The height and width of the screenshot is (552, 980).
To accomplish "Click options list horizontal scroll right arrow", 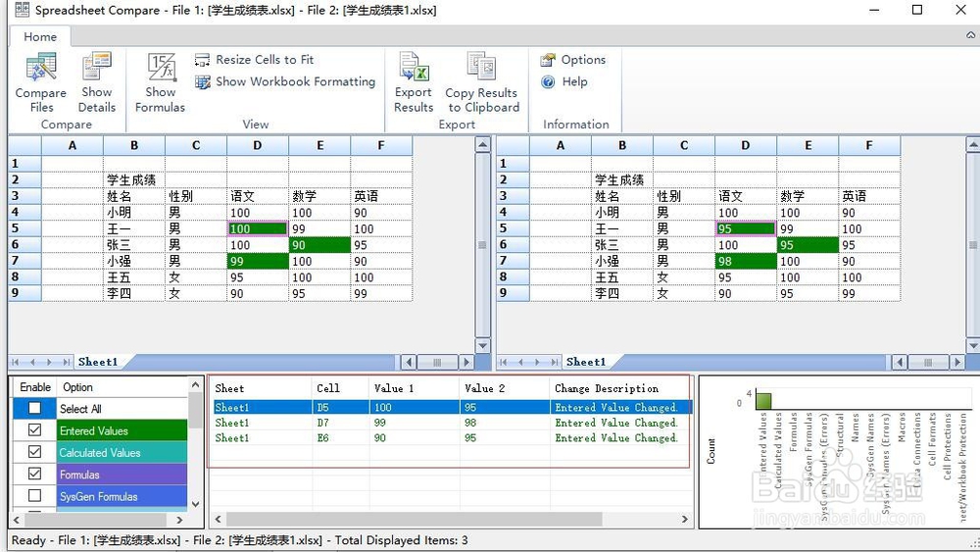I will pyautogui.click(x=180, y=520).
